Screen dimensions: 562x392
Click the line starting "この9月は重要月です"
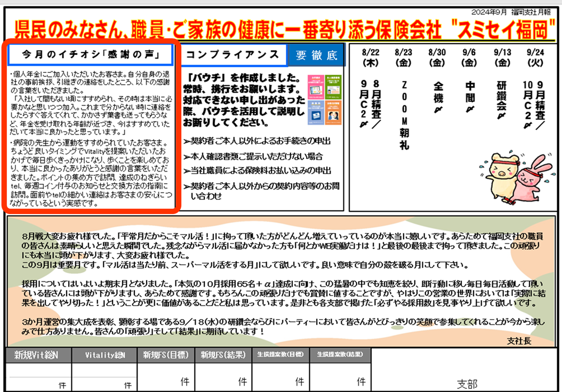point(245,265)
